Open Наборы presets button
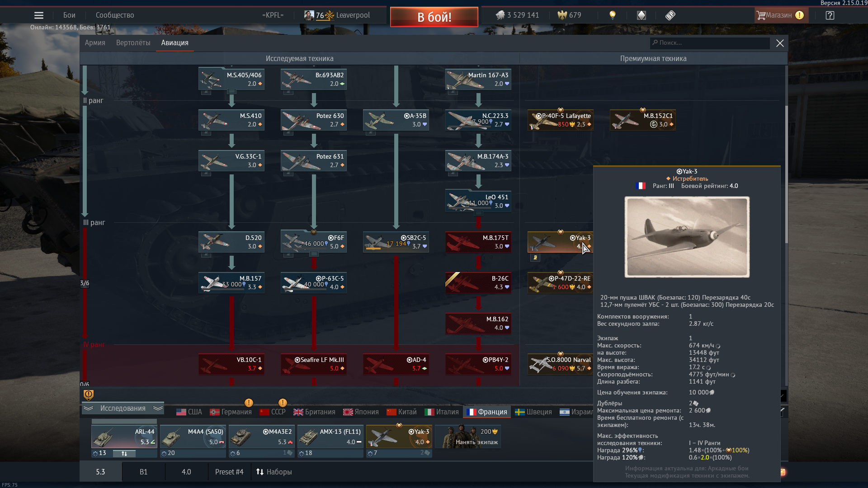 (274, 472)
